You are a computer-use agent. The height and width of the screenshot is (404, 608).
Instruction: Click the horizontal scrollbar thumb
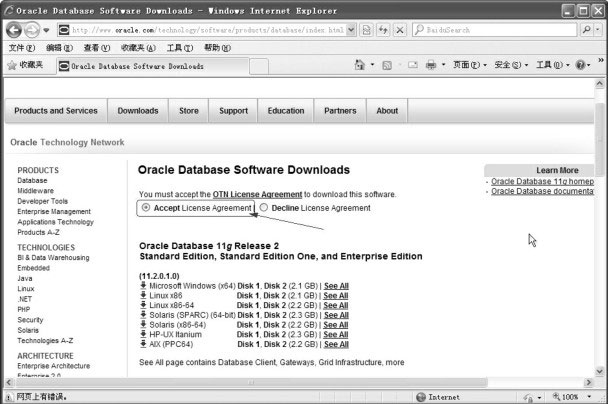(x=251, y=383)
